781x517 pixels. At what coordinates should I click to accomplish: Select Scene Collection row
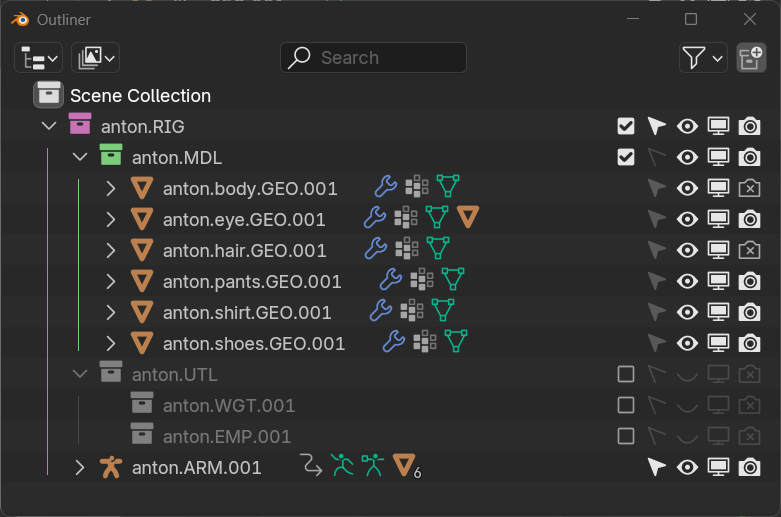coord(390,95)
